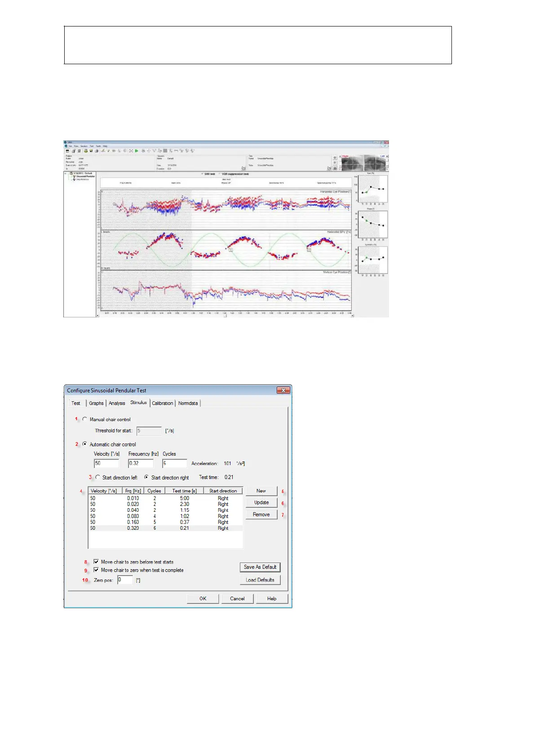
Task: Click the Frq [Hz] column header
Action: click(133, 491)
